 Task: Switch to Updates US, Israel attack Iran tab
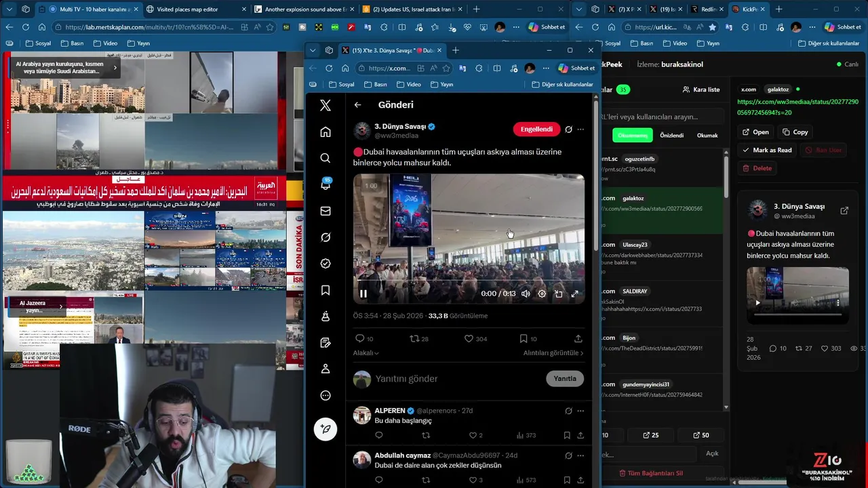[x=412, y=9]
